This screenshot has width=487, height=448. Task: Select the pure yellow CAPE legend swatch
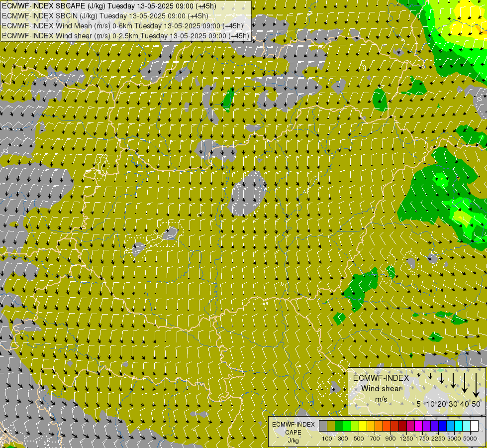(363, 426)
